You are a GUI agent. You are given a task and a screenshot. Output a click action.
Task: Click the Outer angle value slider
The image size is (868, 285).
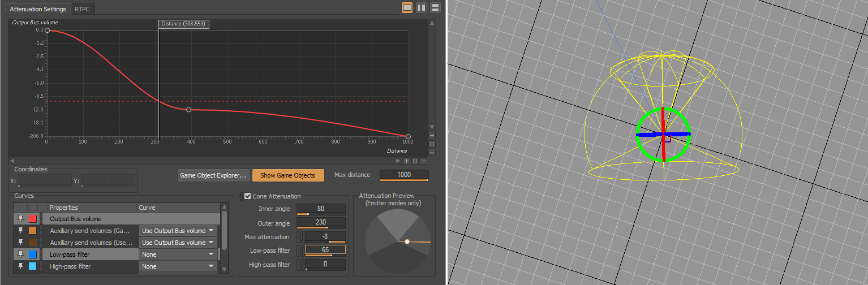tap(321, 223)
